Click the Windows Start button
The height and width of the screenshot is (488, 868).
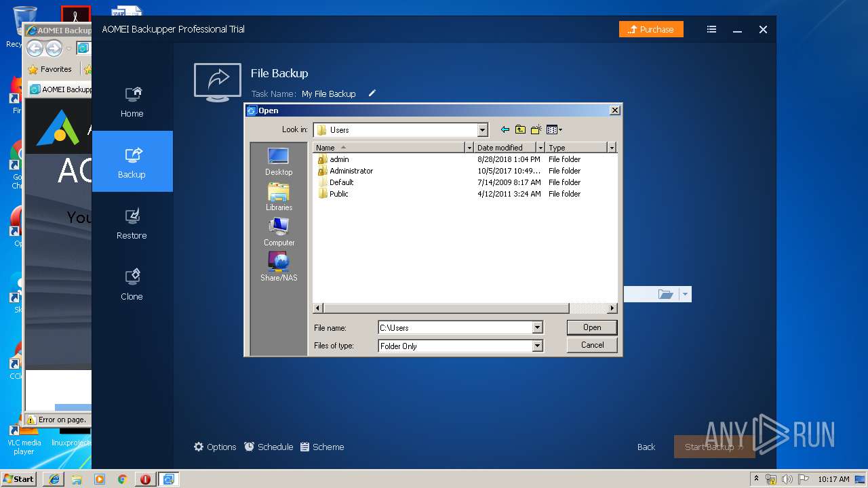point(19,479)
